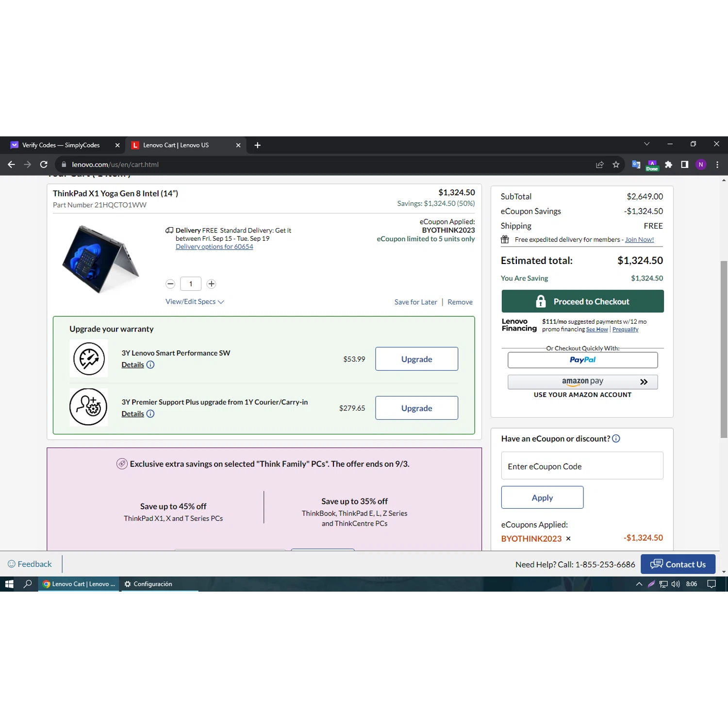Upgrade to 3Y Lenovo Smart Performance SW
Image resolution: width=728 pixels, height=728 pixels.
pyautogui.click(x=416, y=359)
